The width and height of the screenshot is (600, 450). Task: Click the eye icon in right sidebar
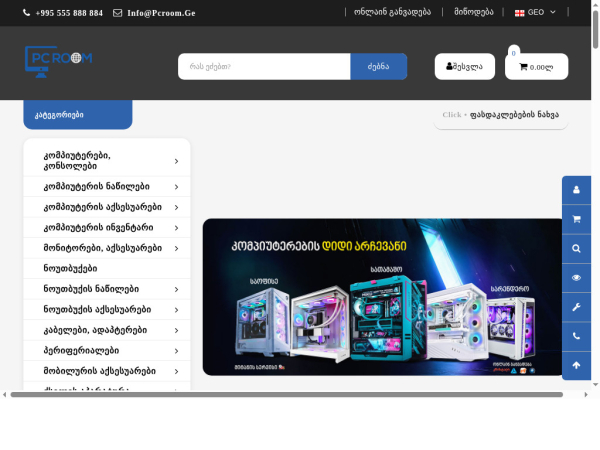(576, 278)
